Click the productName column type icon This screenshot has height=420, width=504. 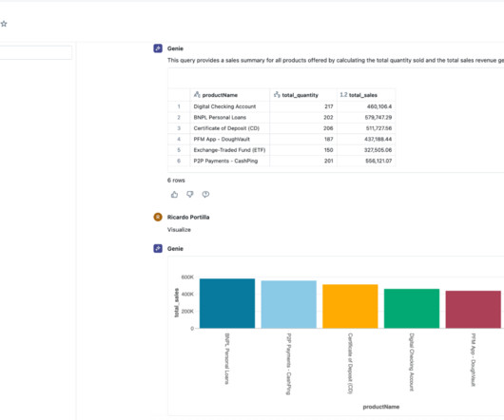[x=197, y=95]
